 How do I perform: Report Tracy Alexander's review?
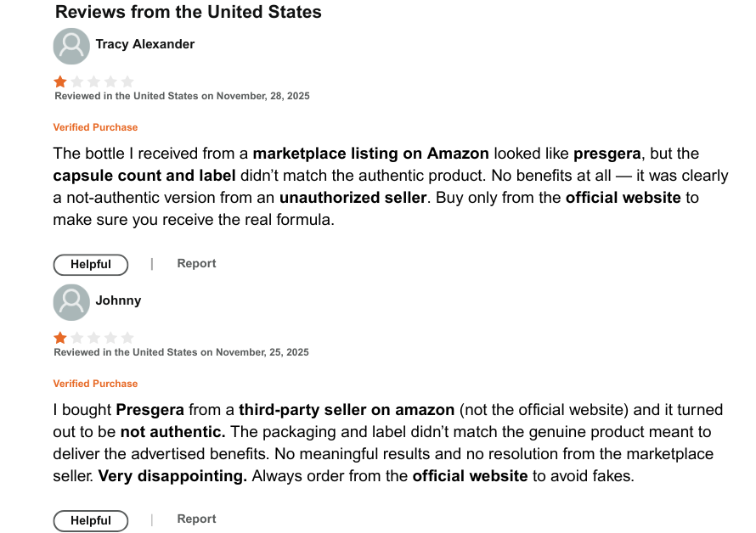click(x=196, y=263)
